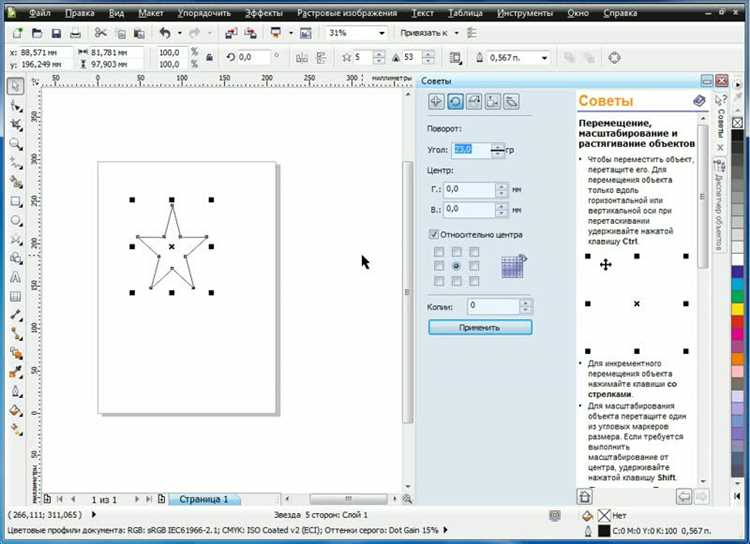Open the zoom level 31% dropdown
This screenshot has width=750, height=544.
click(382, 33)
